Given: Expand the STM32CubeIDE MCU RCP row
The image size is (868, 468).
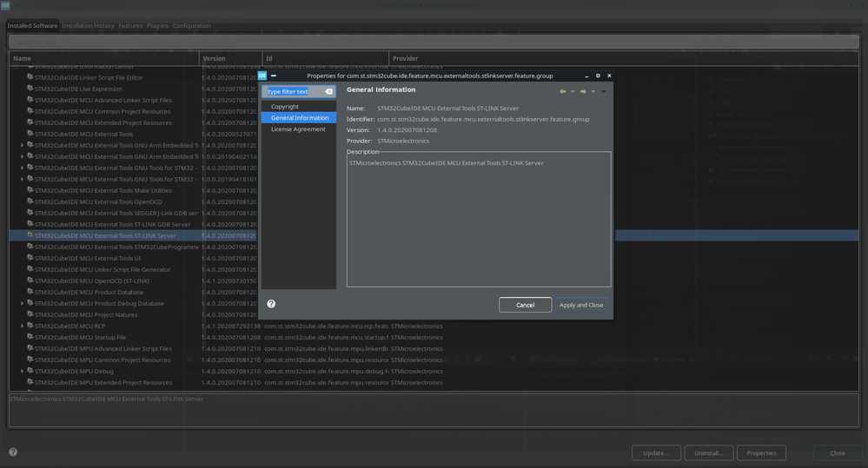Looking at the screenshot, I should 22,326.
